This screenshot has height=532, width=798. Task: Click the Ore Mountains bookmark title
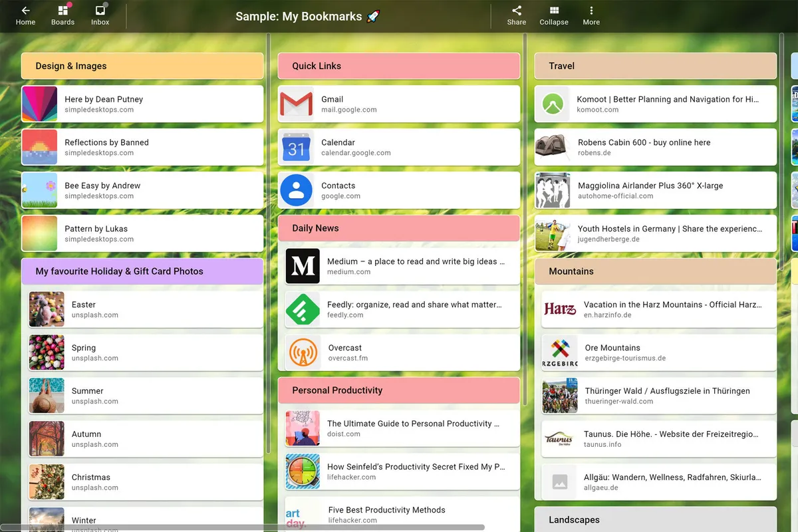[612, 348]
